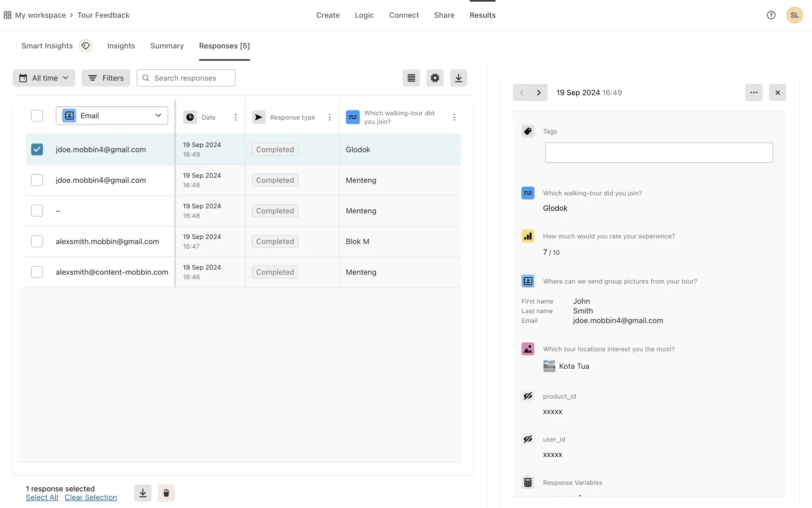Open the All time date dropdown
The width and height of the screenshot is (812, 508).
click(x=44, y=78)
